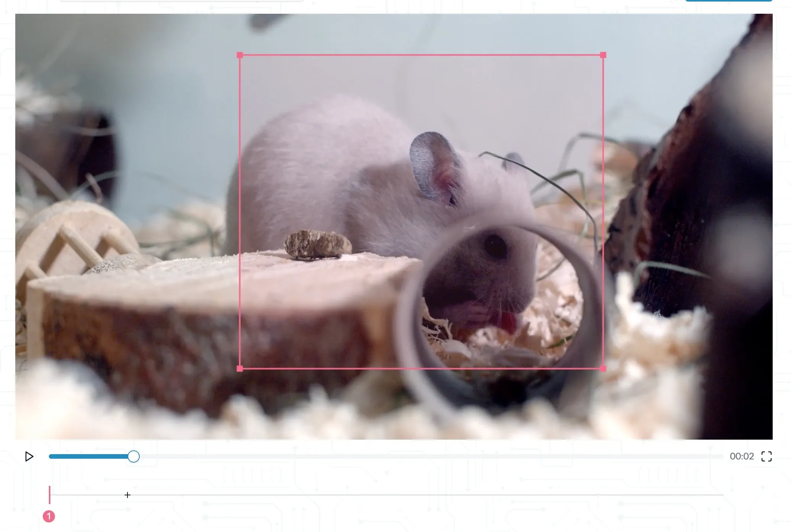Image resolution: width=791 pixels, height=532 pixels.
Task: Click the bottom-right corner handle of pink box
Action: 603,369
